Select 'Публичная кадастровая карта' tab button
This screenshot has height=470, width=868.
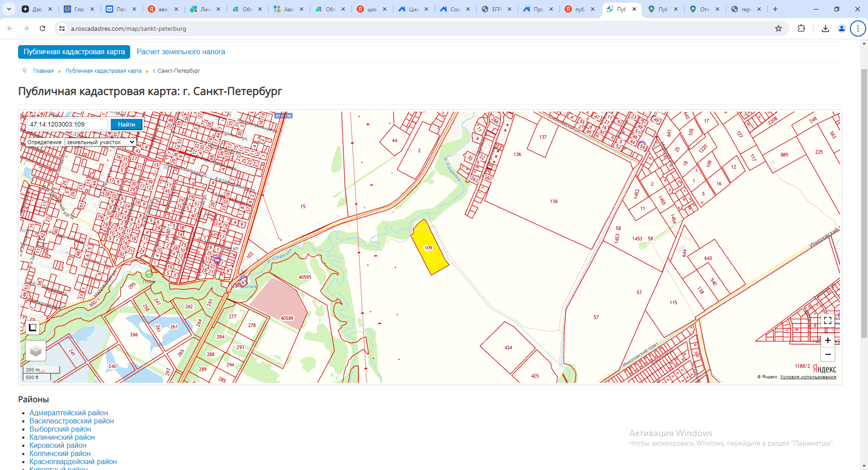(74, 52)
